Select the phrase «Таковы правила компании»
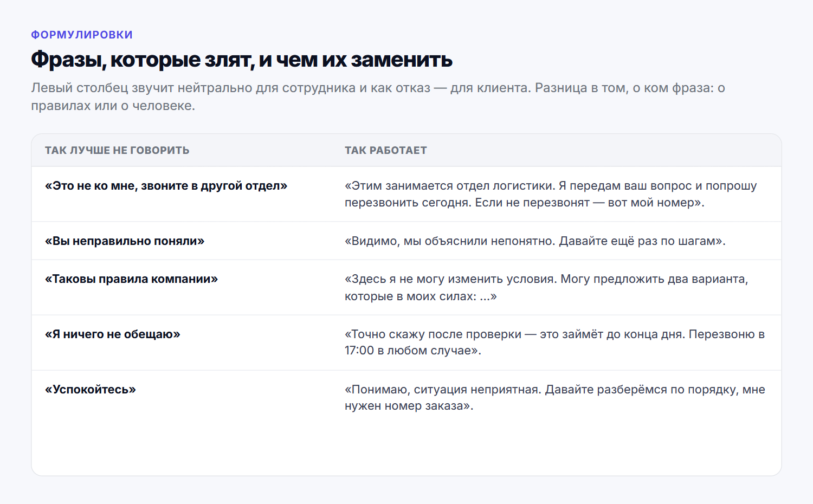Viewport: 813px width, 504px height. tap(131, 279)
